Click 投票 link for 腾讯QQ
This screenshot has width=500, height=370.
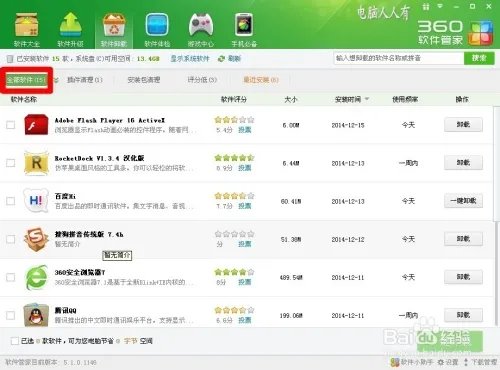[244, 320]
